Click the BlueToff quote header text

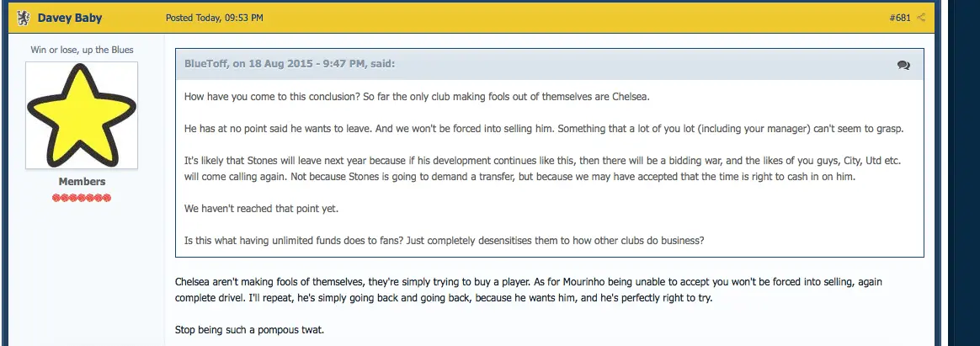(x=290, y=64)
